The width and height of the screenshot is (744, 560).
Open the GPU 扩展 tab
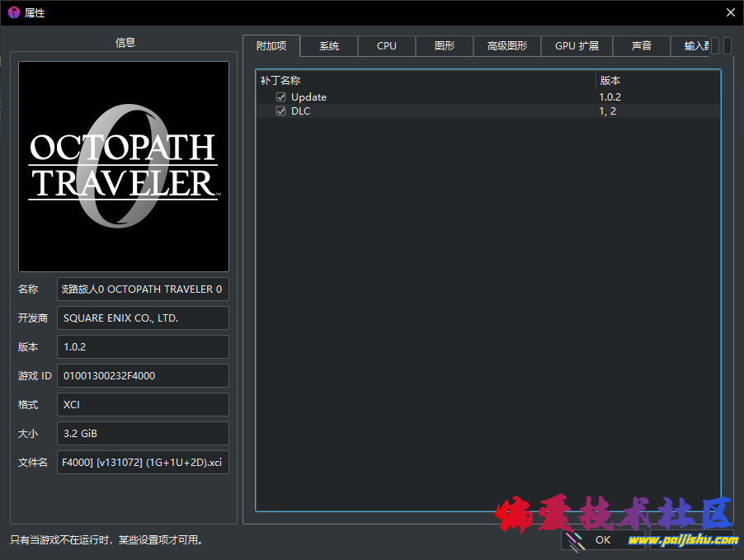[x=577, y=46]
